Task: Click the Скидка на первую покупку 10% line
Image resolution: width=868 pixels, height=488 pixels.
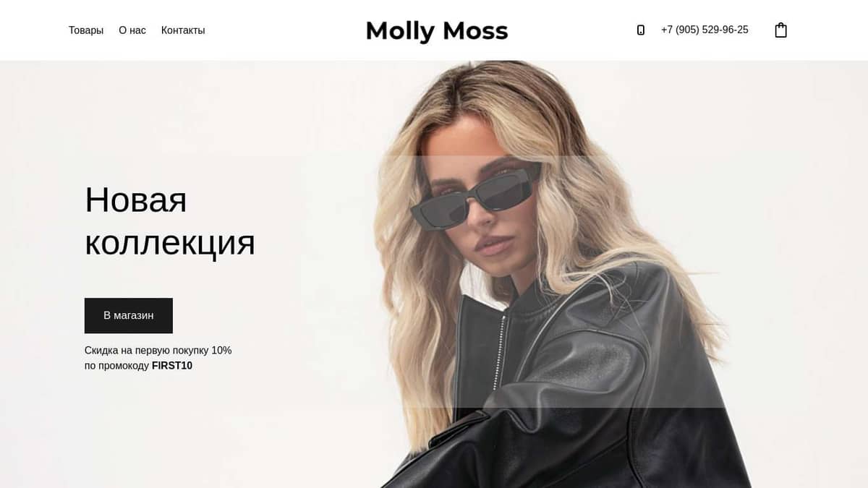Action: (x=158, y=351)
